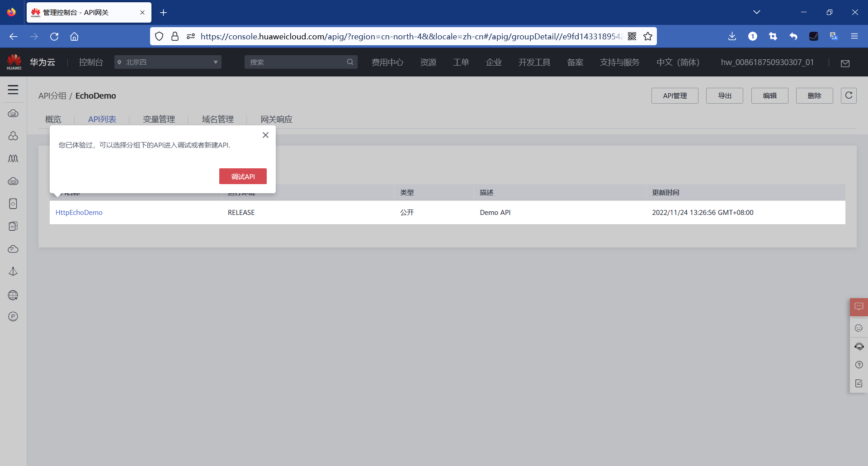Click the first cloud icon in left sidebar
This screenshot has width=868, height=466.
(13, 113)
